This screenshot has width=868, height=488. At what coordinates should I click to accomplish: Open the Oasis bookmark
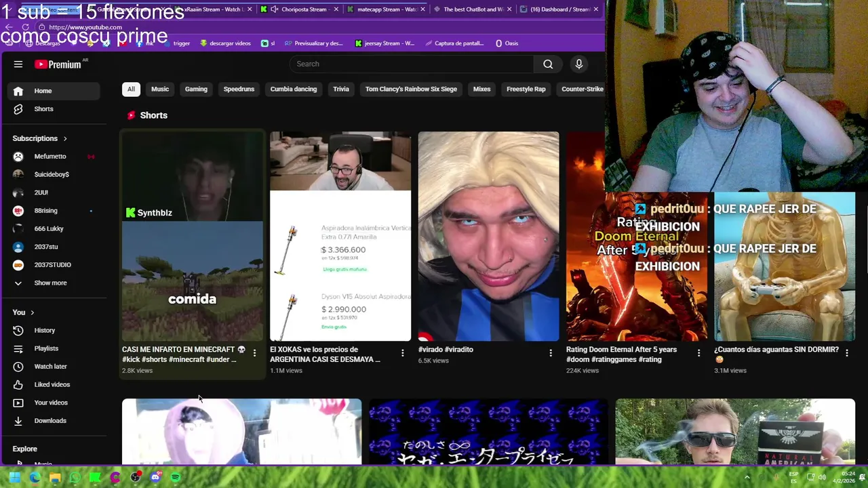[x=507, y=43]
